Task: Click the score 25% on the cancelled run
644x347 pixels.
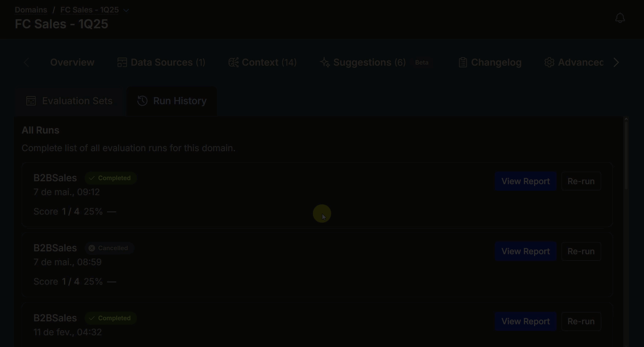Action: coord(93,282)
